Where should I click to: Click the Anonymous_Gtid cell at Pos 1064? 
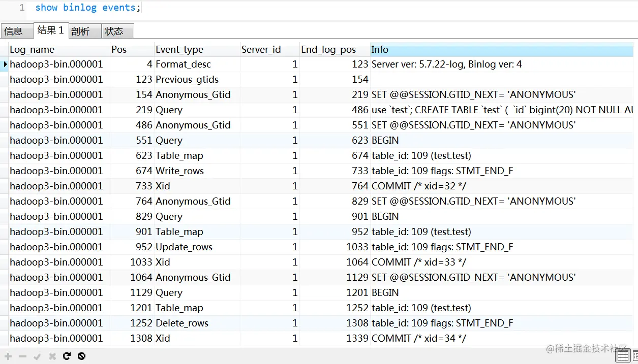click(x=197, y=278)
